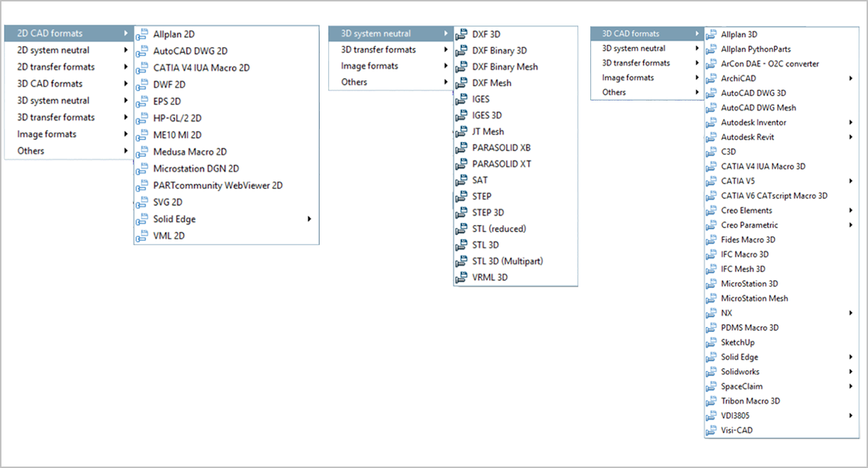Viewport: 868px width, 468px height.
Task: Click the icon beside VRML 3D
Action: pos(461,277)
